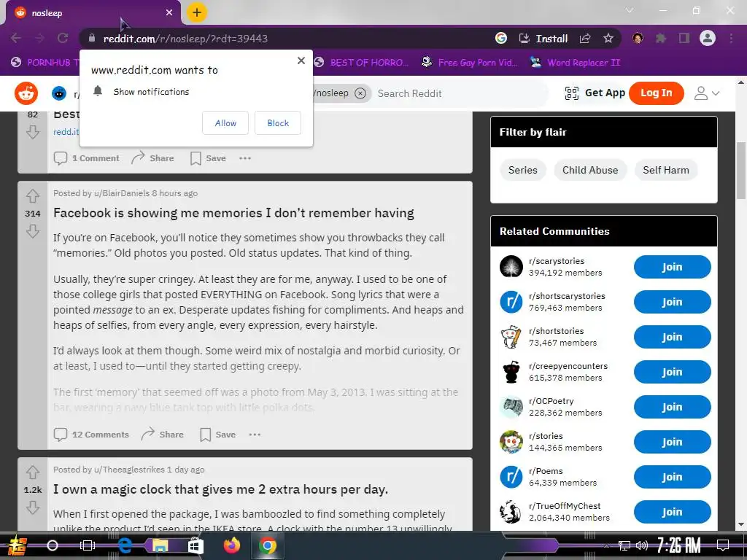Image resolution: width=747 pixels, height=560 pixels.
Task: Open the tab search chevron
Action: [630, 10]
